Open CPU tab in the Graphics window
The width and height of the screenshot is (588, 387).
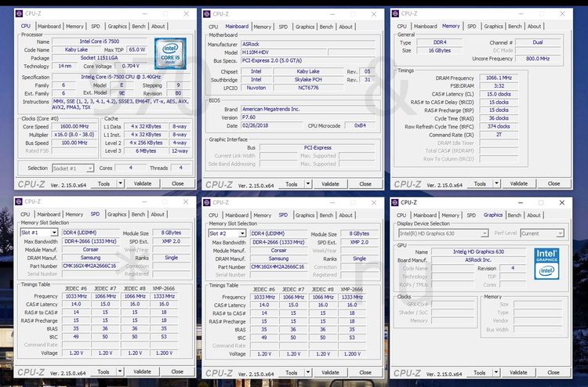point(401,215)
